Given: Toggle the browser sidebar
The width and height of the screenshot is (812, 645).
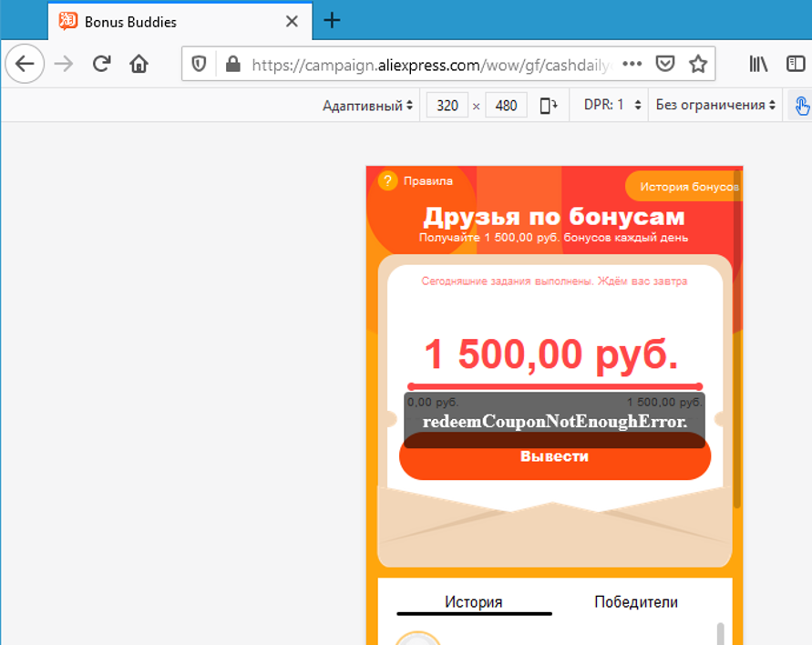Looking at the screenshot, I should [796, 64].
